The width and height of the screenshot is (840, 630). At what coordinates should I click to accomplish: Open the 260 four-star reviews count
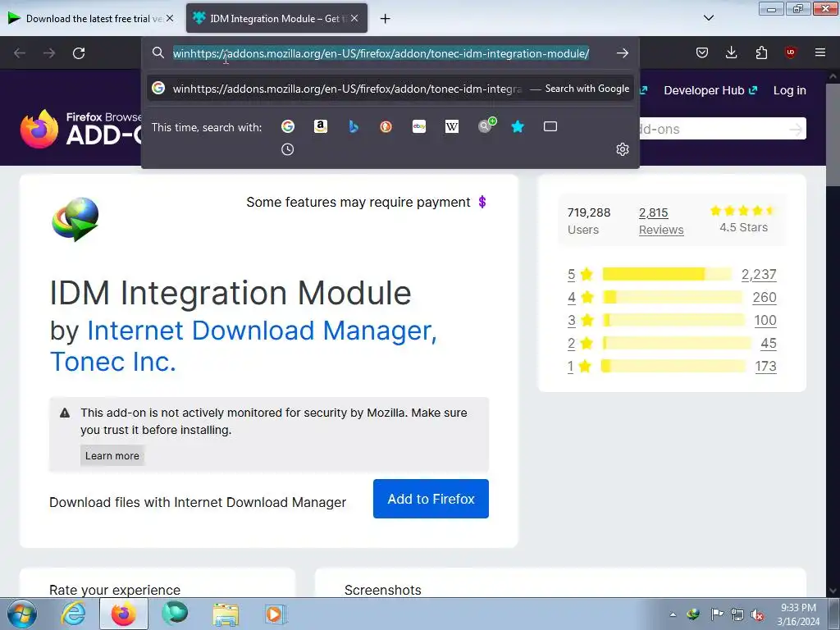point(765,297)
